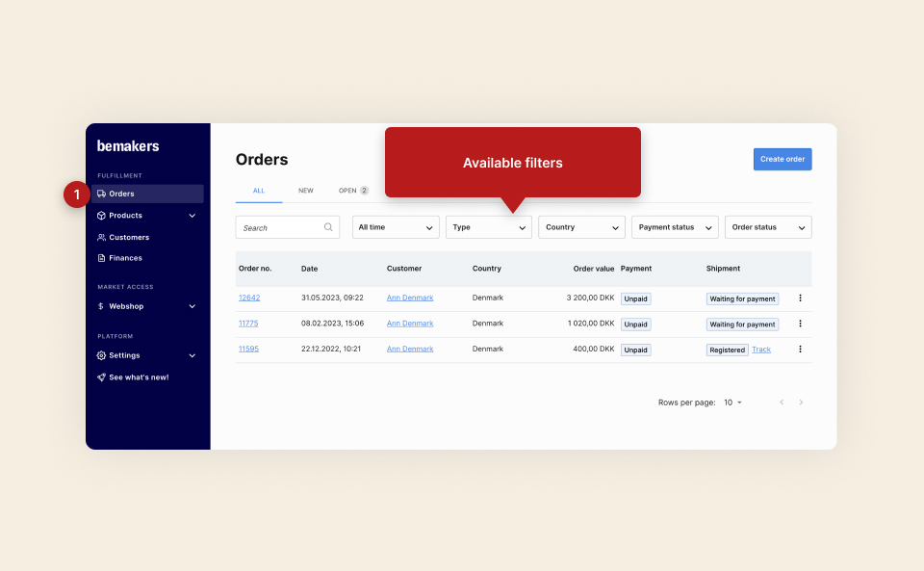This screenshot has width=924, height=571.
Task: Open the three-dot menu for order 11595
Action: click(x=800, y=349)
